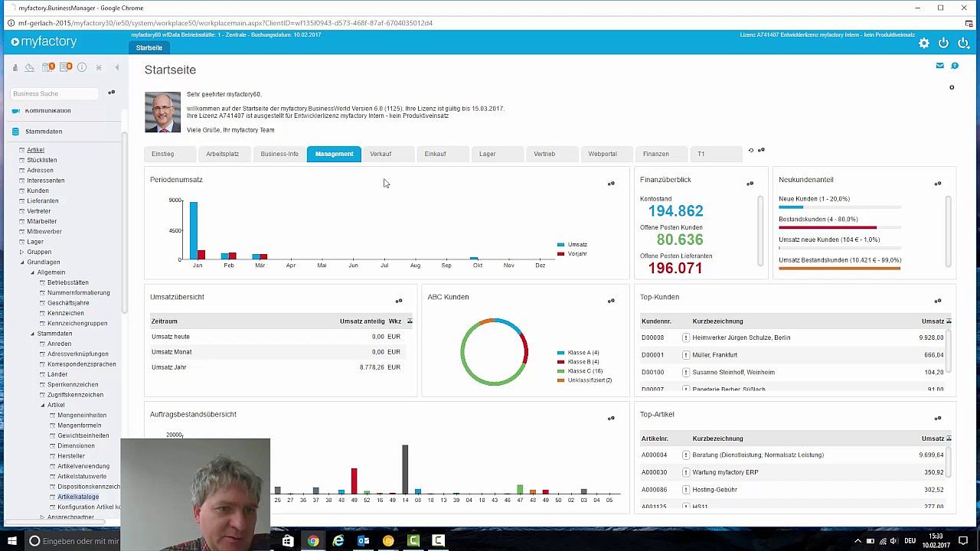Open the Kommunikation section

point(47,111)
